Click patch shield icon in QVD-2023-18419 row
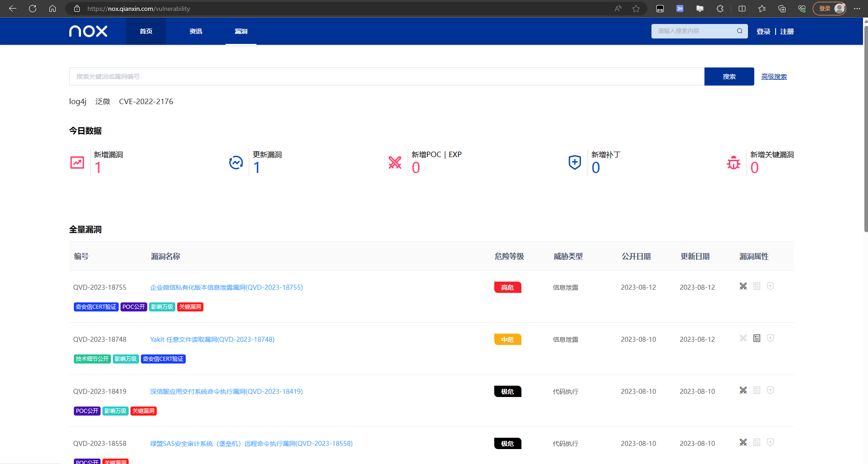The width and height of the screenshot is (868, 464). (771, 390)
